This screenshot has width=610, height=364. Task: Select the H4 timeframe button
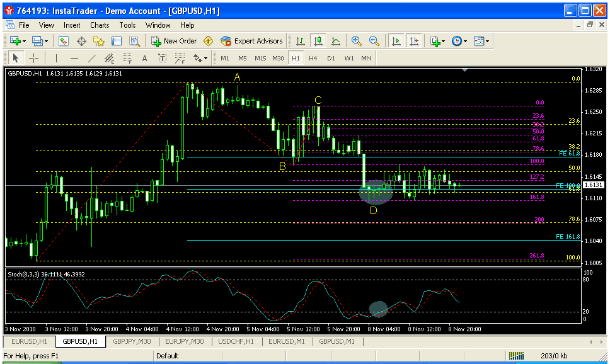coord(313,58)
